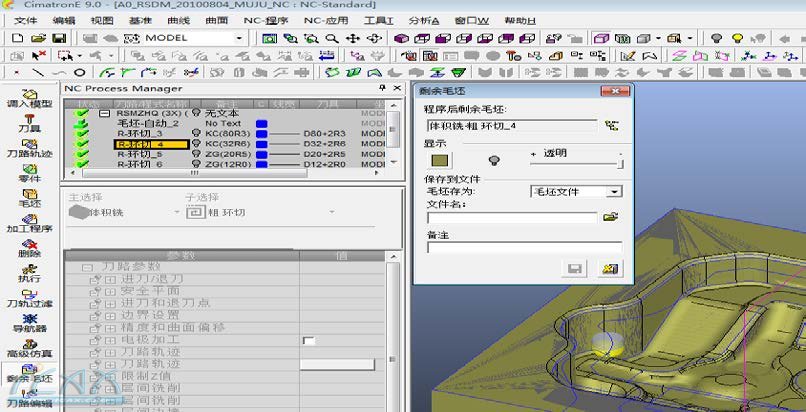Toggle the 电极加工 checkbox
The width and height of the screenshot is (806, 412).
coord(308,341)
